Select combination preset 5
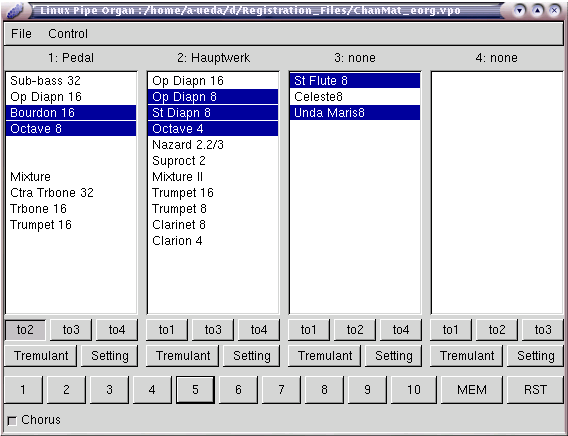This screenshot has width=568, height=436. [195, 390]
